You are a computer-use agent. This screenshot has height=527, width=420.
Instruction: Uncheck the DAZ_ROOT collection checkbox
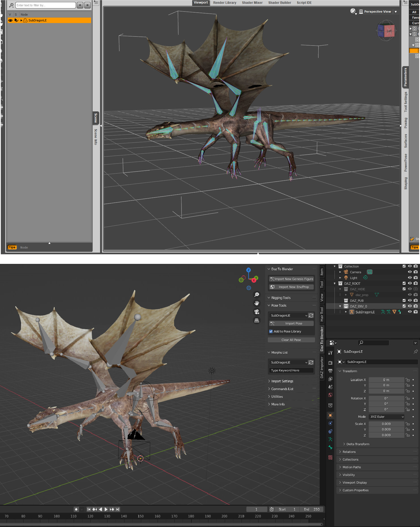click(404, 283)
